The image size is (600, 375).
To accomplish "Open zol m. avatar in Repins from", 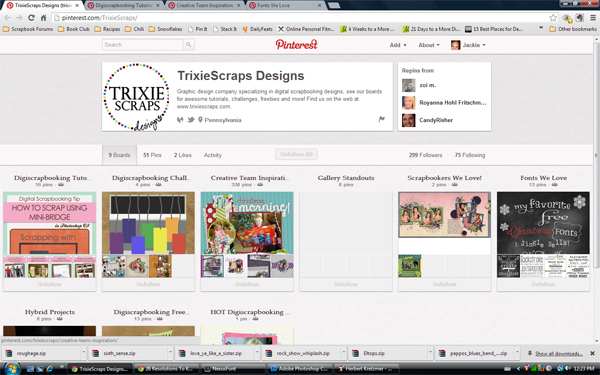I will point(408,85).
